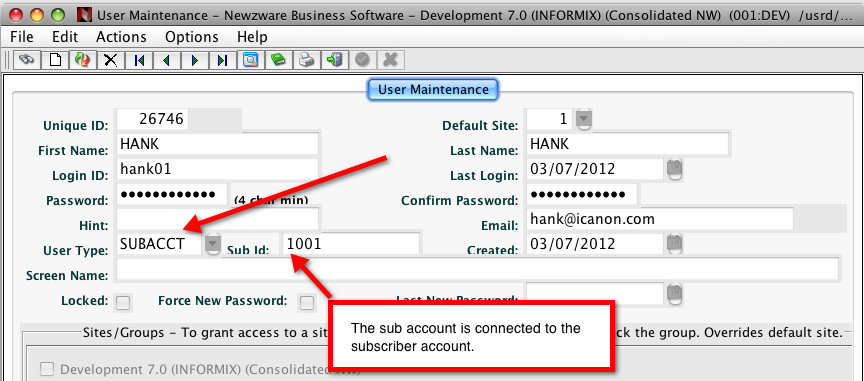The width and height of the screenshot is (864, 381).
Task: Click the Sub Id field
Action: coord(352,244)
